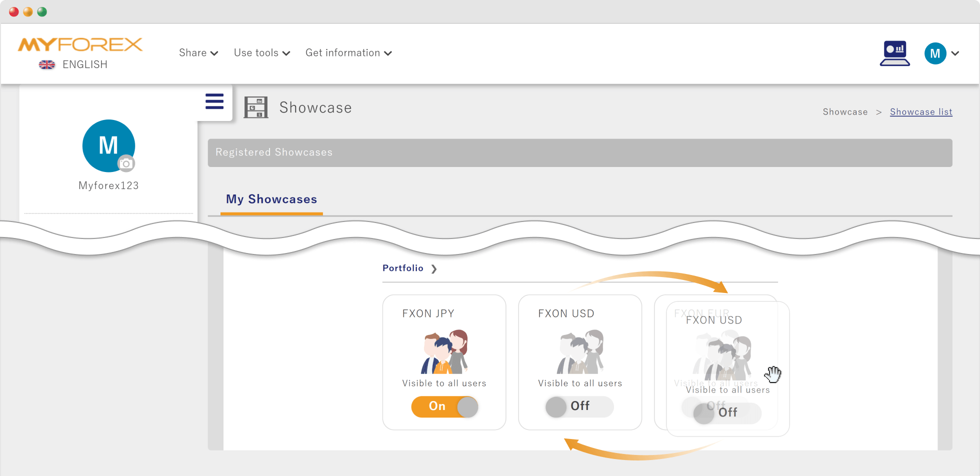Expand the Use tools dropdown
Screen dimensions: 980x476
pos(261,53)
